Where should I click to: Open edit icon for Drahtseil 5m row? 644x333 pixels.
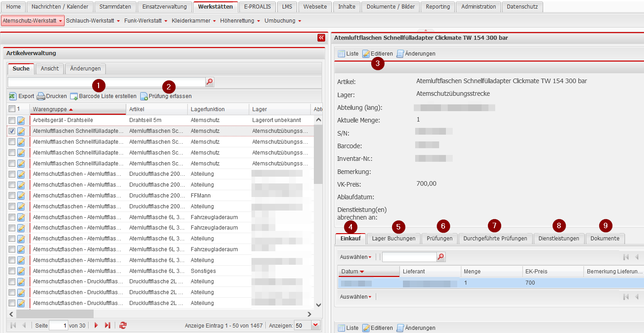click(21, 120)
